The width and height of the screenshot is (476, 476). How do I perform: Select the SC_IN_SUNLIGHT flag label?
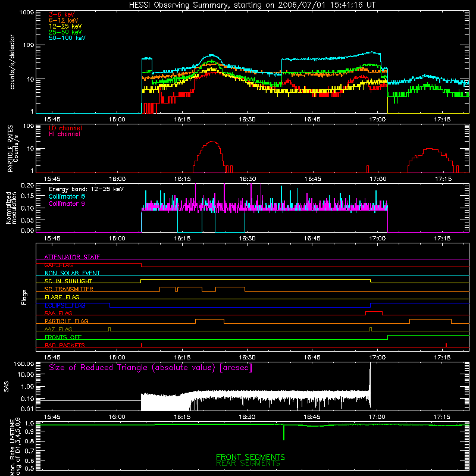click(x=68, y=281)
